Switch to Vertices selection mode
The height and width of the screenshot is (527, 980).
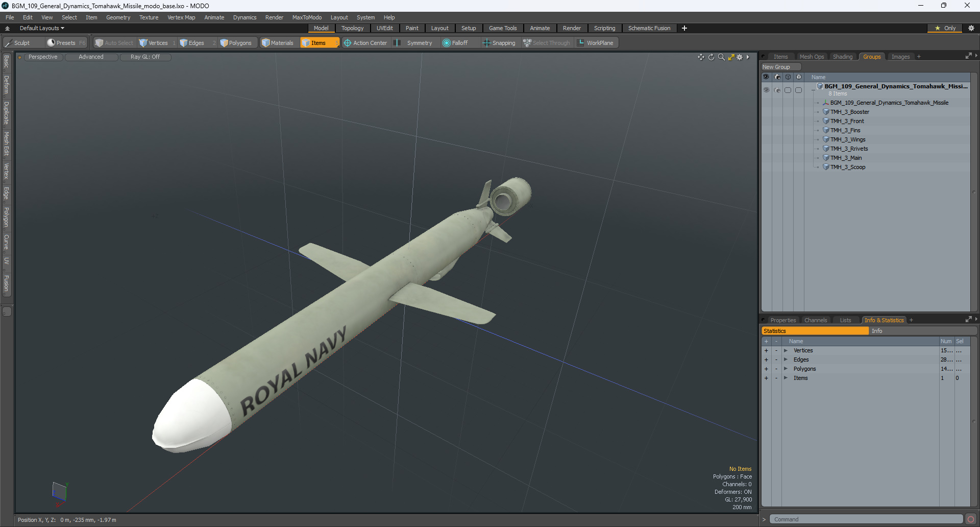click(158, 43)
